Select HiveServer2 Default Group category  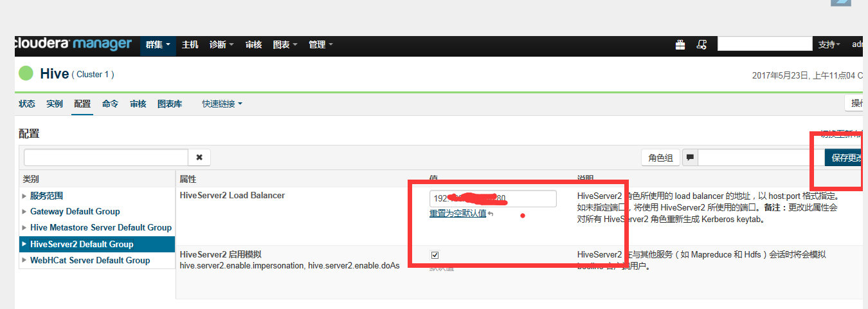click(x=96, y=244)
